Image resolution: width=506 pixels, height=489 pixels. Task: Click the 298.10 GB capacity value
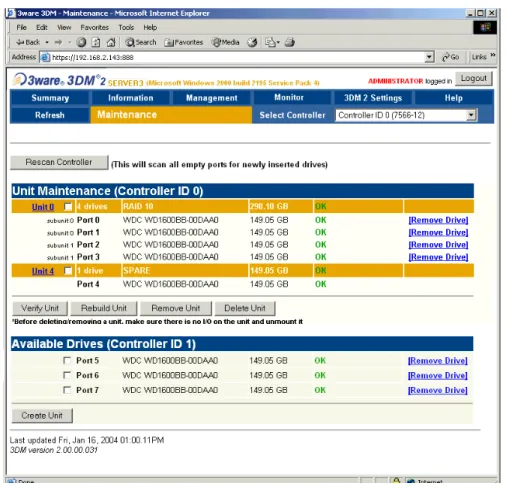pos(269,207)
